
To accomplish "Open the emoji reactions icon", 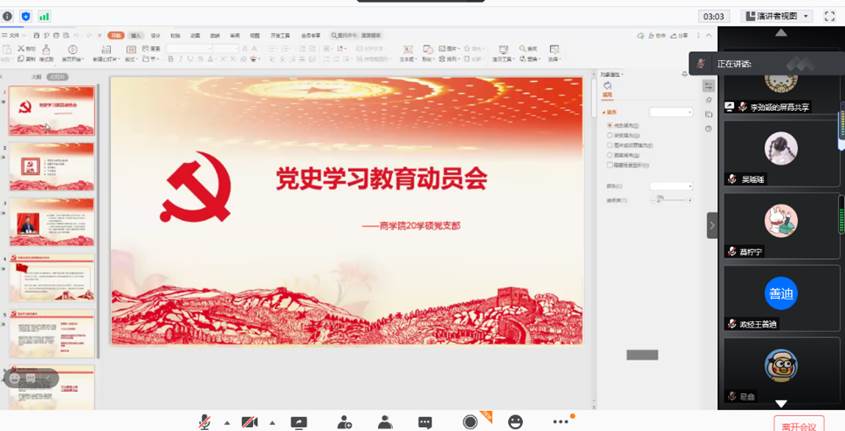I will [515, 422].
